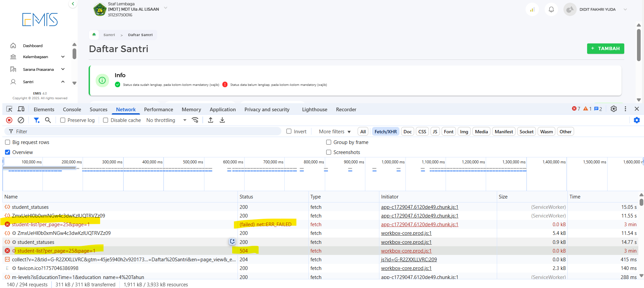Open the No throttling dropdown

click(x=166, y=120)
